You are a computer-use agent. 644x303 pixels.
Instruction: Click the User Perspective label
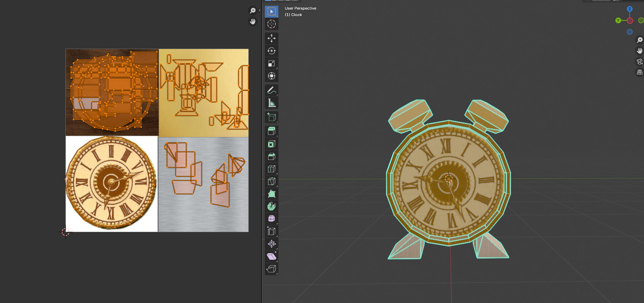coord(301,8)
